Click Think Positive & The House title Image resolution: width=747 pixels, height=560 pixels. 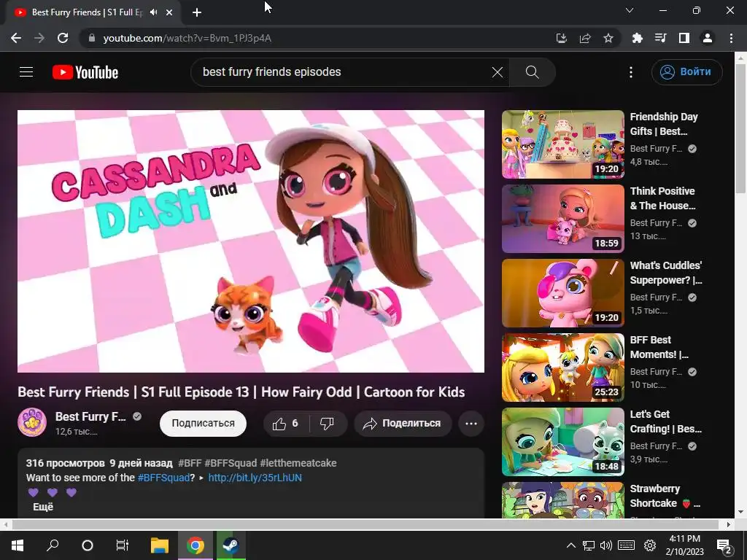(662, 198)
